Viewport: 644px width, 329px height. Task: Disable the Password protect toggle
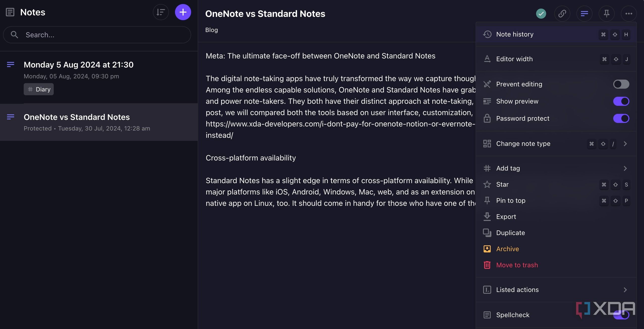click(x=621, y=118)
